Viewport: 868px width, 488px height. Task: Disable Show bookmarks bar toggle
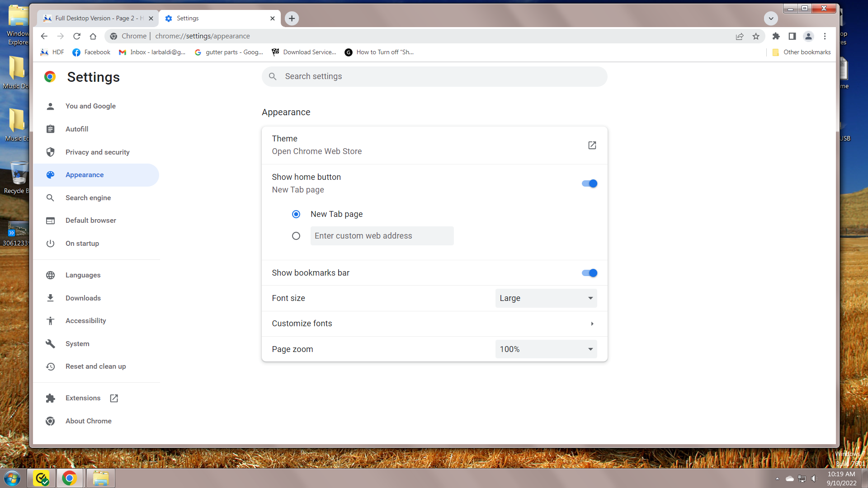pyautogui.click(x=589, y=273)
